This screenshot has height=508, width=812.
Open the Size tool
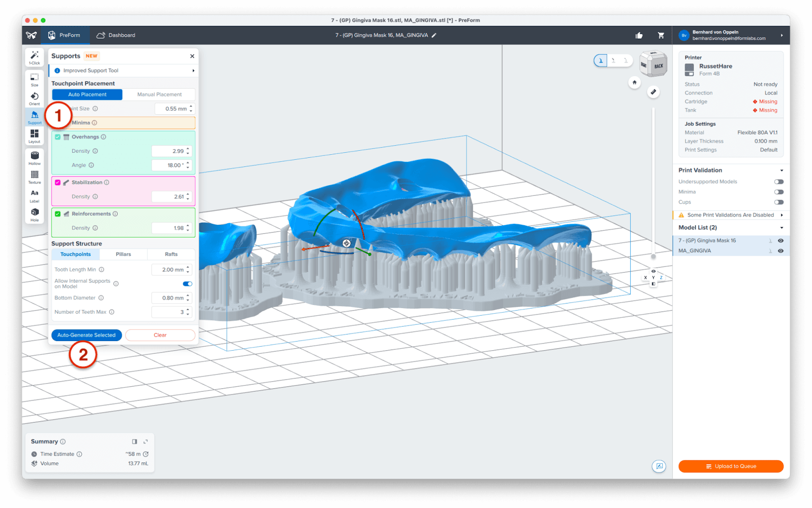pos(34,78)
